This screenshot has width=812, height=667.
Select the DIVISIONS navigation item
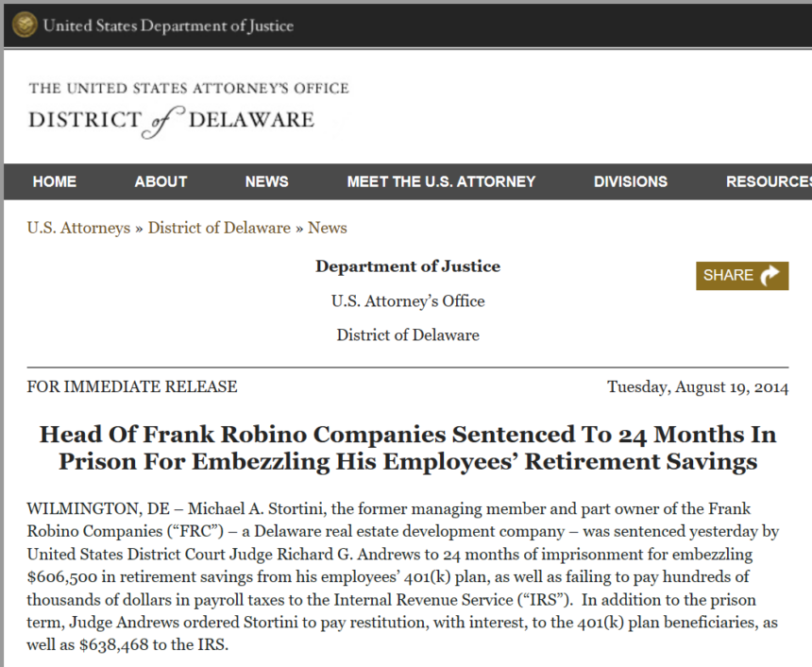click(x=630, y=181)
